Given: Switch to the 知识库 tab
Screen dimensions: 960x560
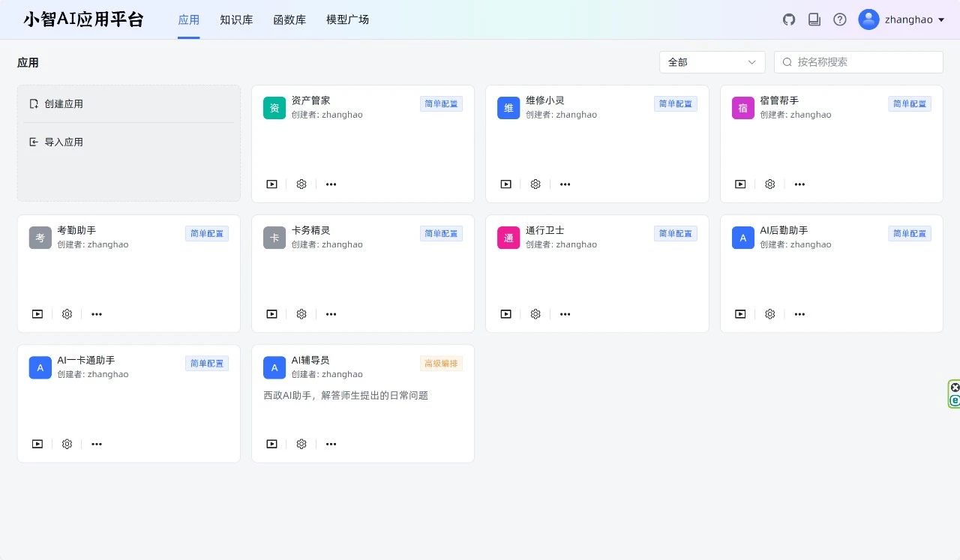Looking at the screenshot, I should 236,19.
